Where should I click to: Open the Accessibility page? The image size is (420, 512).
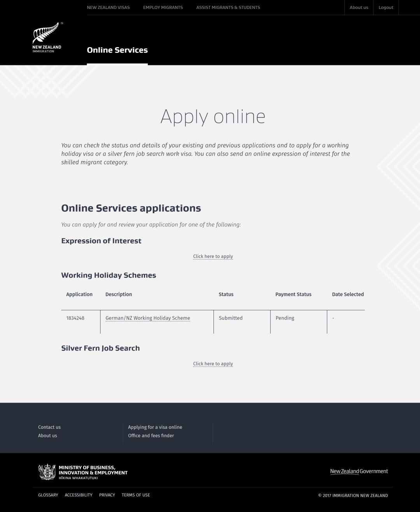point(79,495)
